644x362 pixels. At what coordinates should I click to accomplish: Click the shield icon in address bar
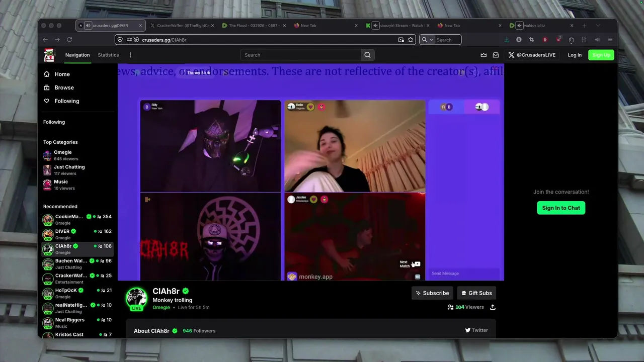point(120,40)
